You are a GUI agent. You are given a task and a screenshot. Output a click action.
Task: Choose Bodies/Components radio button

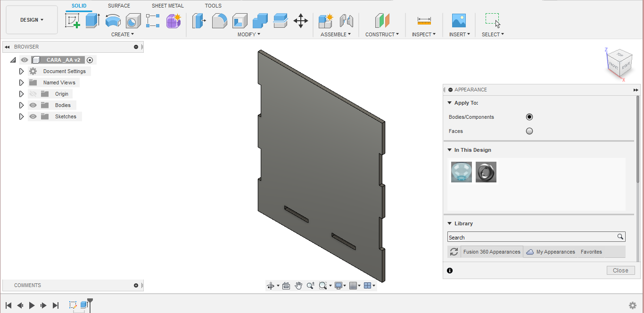[529, 117]
